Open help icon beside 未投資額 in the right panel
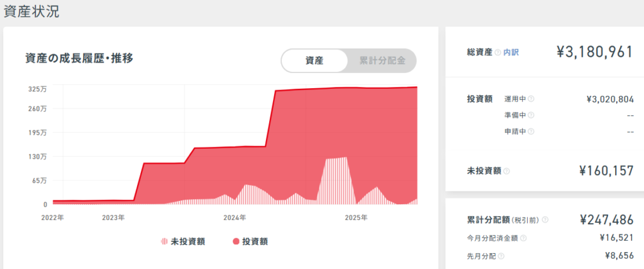 tap(507, 171)
